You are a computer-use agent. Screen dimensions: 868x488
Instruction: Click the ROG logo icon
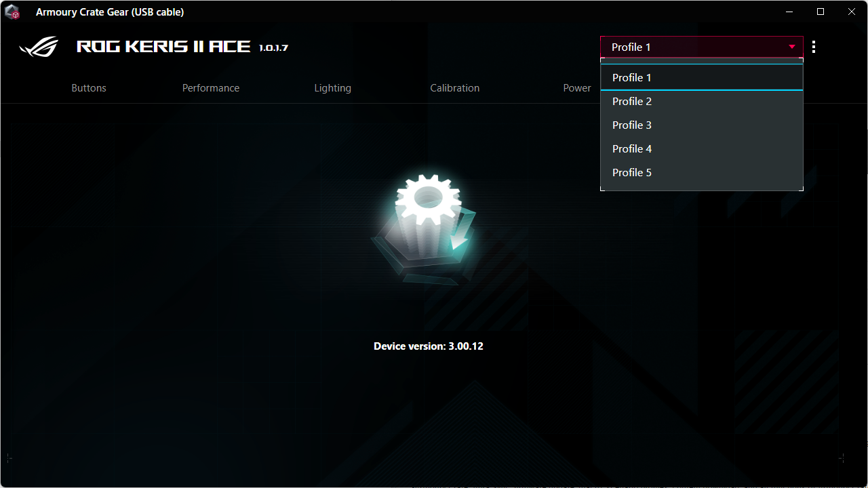coord(39,47)
